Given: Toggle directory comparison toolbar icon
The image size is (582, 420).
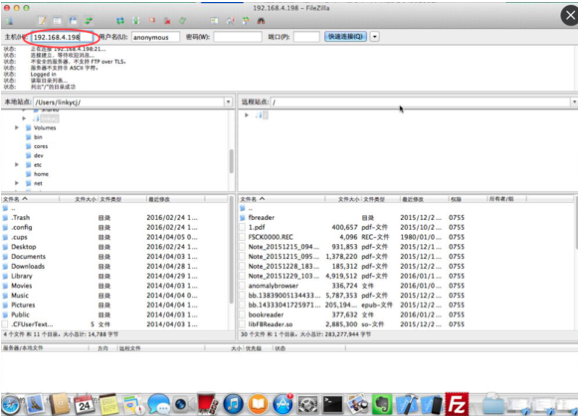Looking at the screenshot, I should (230, 21).
